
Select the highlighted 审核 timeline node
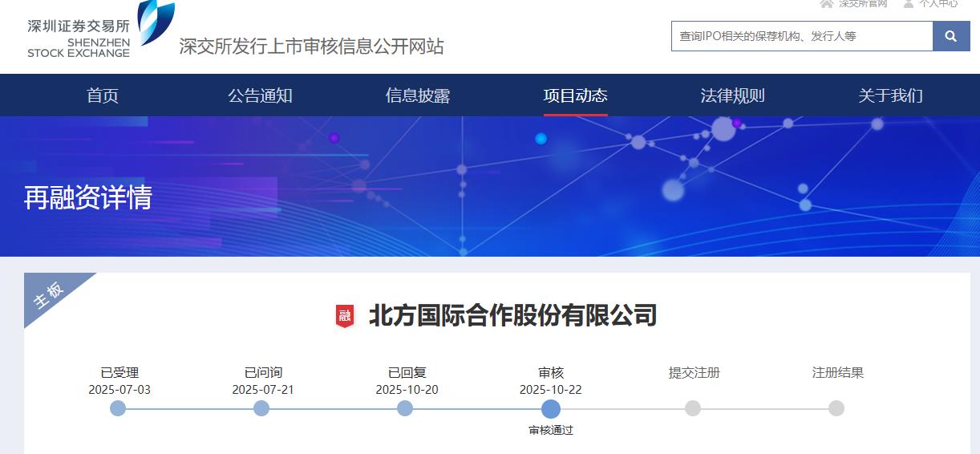coord(550,408)
